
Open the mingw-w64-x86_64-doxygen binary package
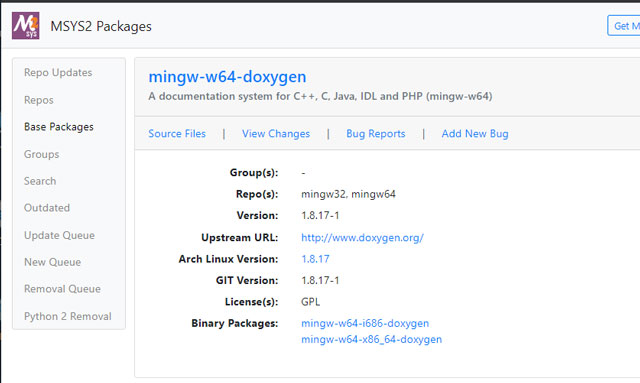tap(371, 339)
